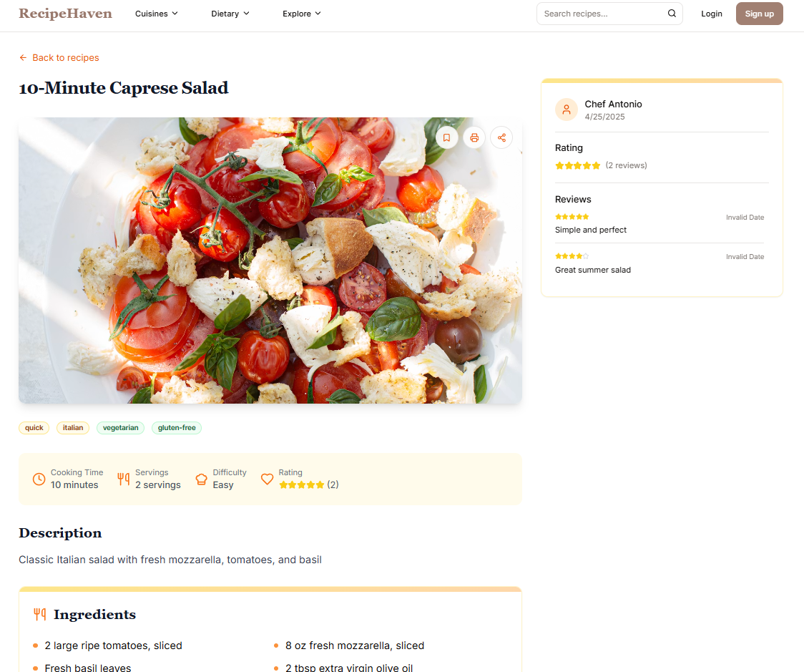Share the recipe via the share icon
The image size is (804, 672).
[x=501, y=137]
